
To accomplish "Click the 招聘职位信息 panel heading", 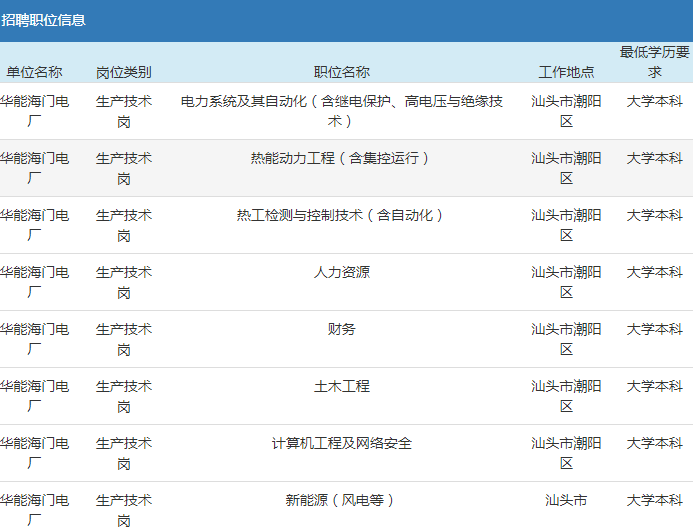I will pyautogui.click(x=43, y=20).
